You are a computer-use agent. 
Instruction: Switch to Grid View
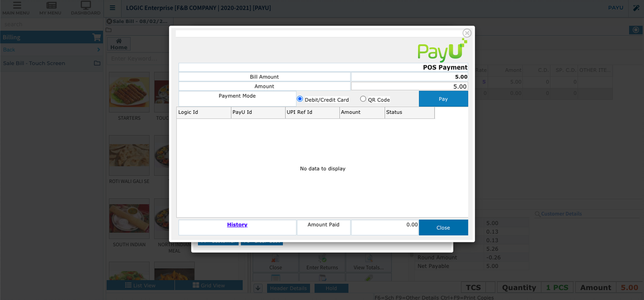209,285
